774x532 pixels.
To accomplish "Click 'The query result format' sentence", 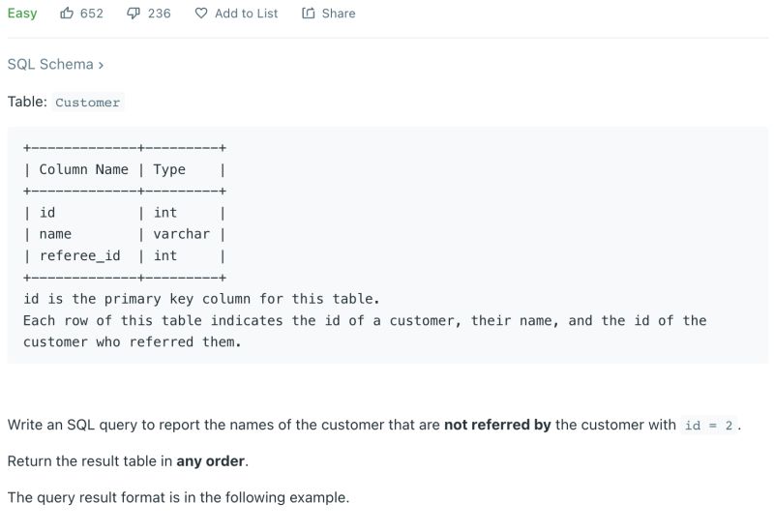I will tap(178, 497).
